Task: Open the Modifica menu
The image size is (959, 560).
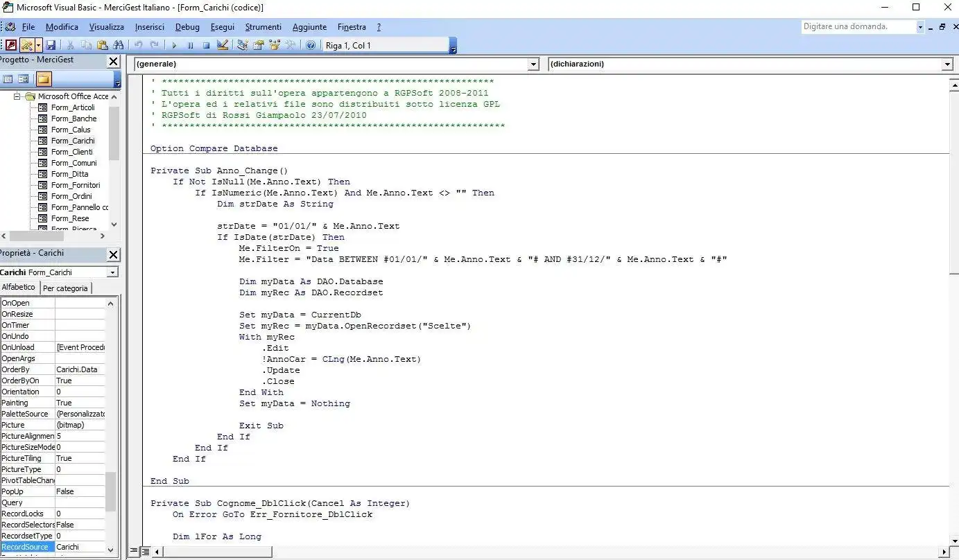Action: [62, 27]
